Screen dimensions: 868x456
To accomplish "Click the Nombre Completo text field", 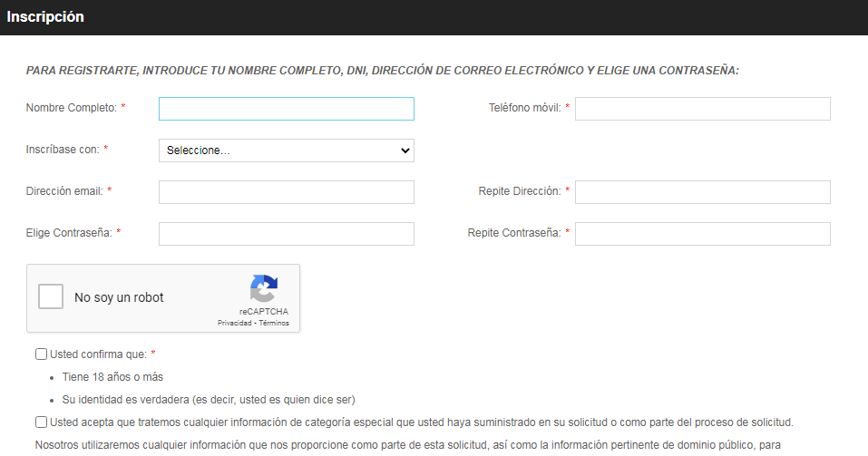I will coord(286,109).
